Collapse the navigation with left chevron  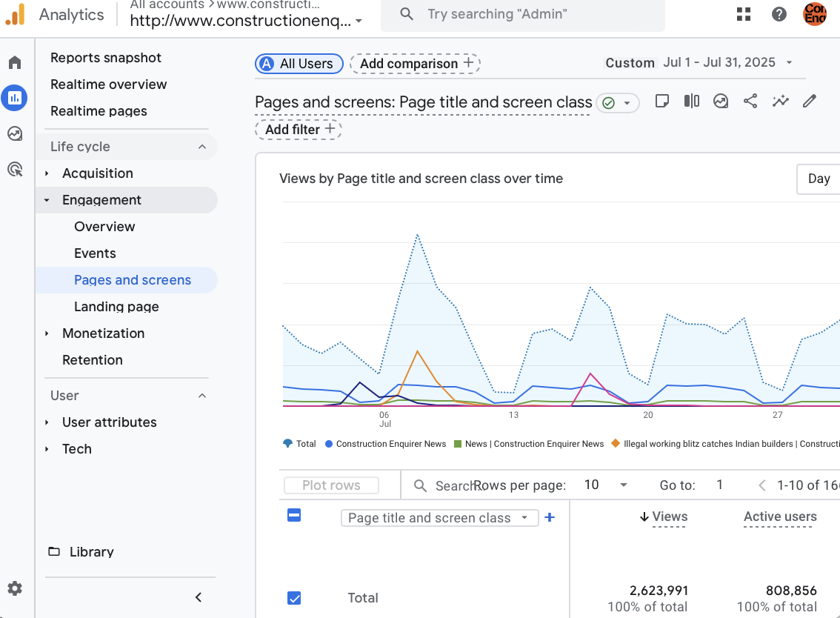[x=199, y=597]
